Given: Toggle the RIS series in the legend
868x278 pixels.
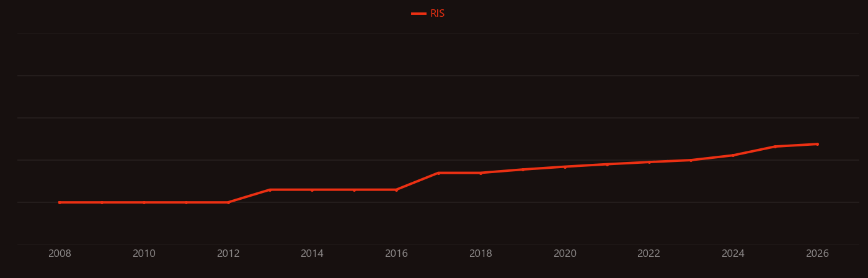Looking at the screenshot, I should click(428, 14).
